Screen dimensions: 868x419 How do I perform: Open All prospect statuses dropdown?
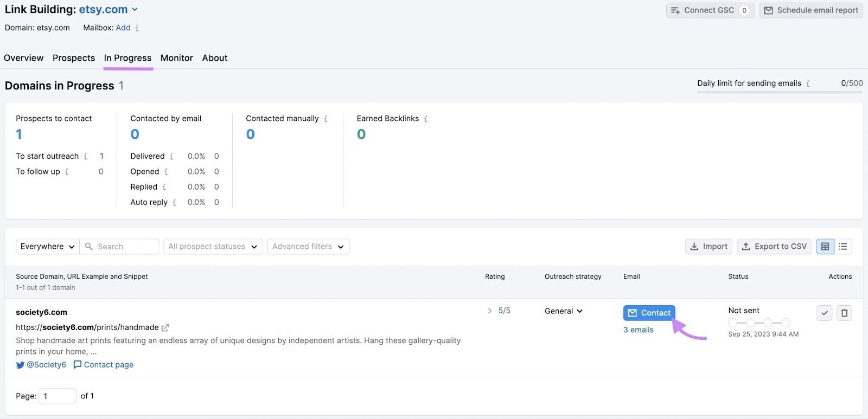click(x=213, y=247)
